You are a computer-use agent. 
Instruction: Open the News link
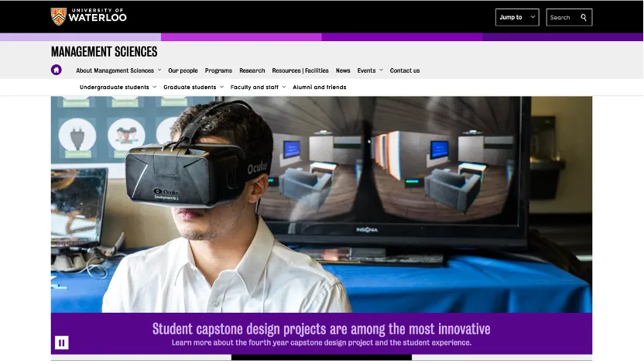click(x=343, y=70)
